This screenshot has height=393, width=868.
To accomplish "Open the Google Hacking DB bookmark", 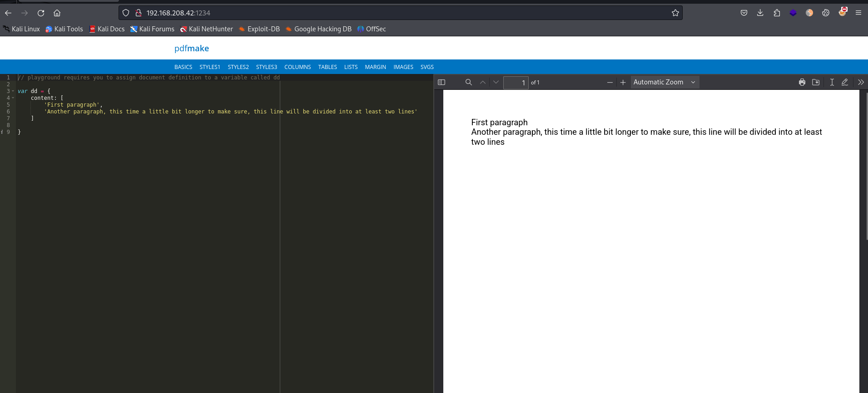I will click(x=318, y=29).
